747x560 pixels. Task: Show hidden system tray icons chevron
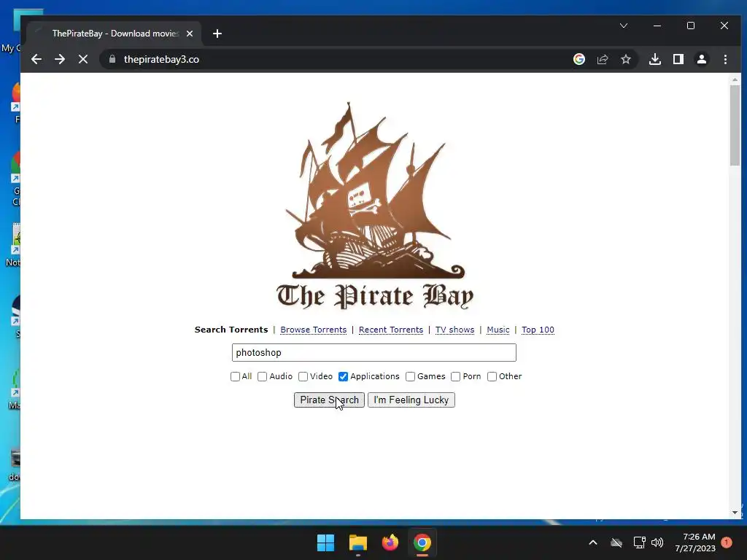point(593,542)
